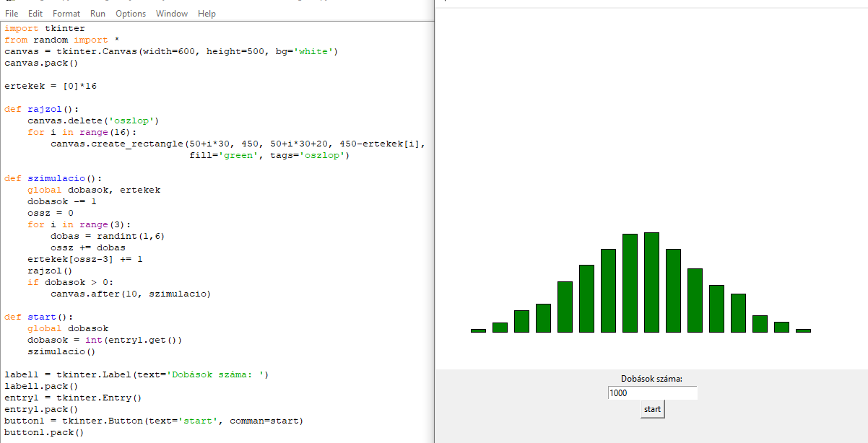Click the line 'button1.pack()'
Viewport: 868px width, 443px height.
45,432
